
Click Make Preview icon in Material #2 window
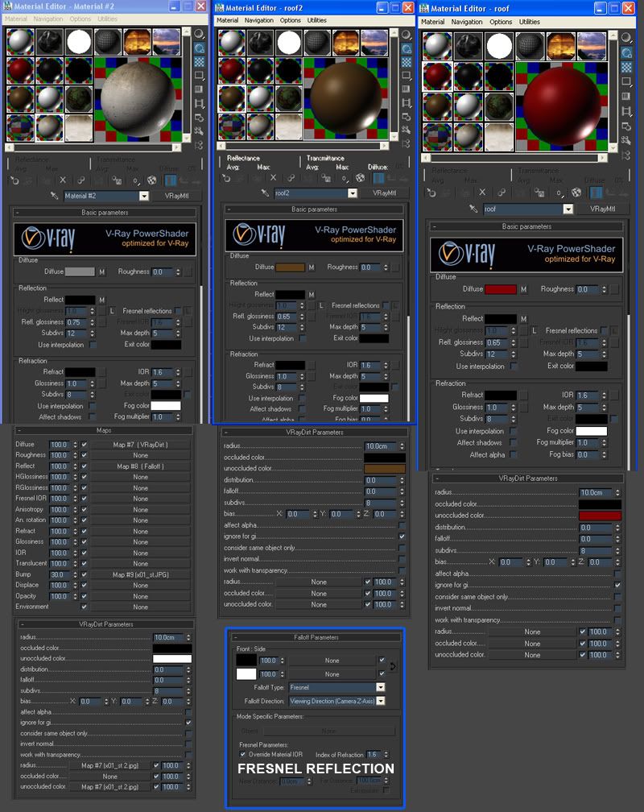coord(199,104)
